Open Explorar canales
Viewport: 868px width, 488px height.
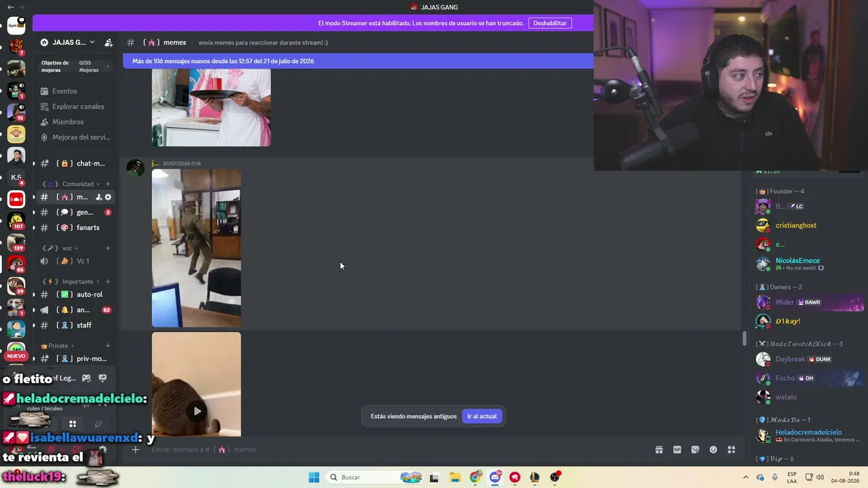click(x=73, y=106)
